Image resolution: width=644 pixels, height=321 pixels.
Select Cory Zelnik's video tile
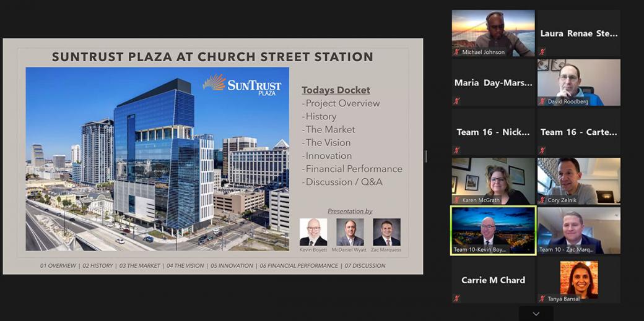579,181
